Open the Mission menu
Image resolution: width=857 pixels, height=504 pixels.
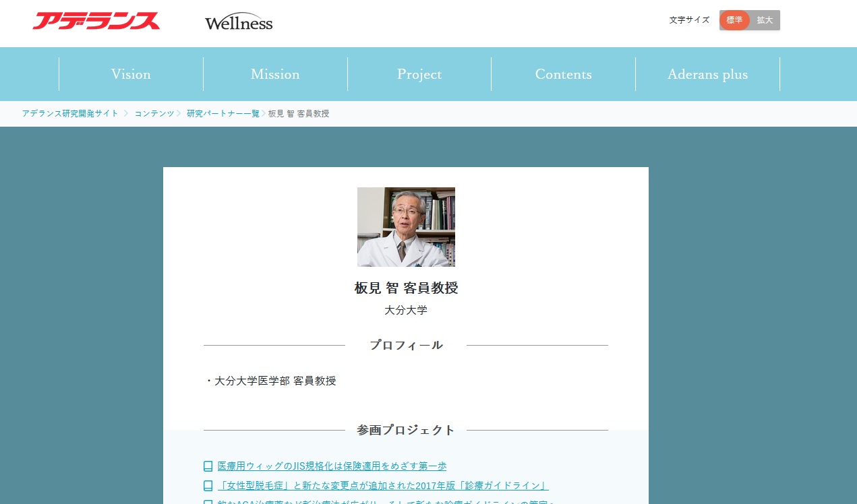tap(275, 74)
